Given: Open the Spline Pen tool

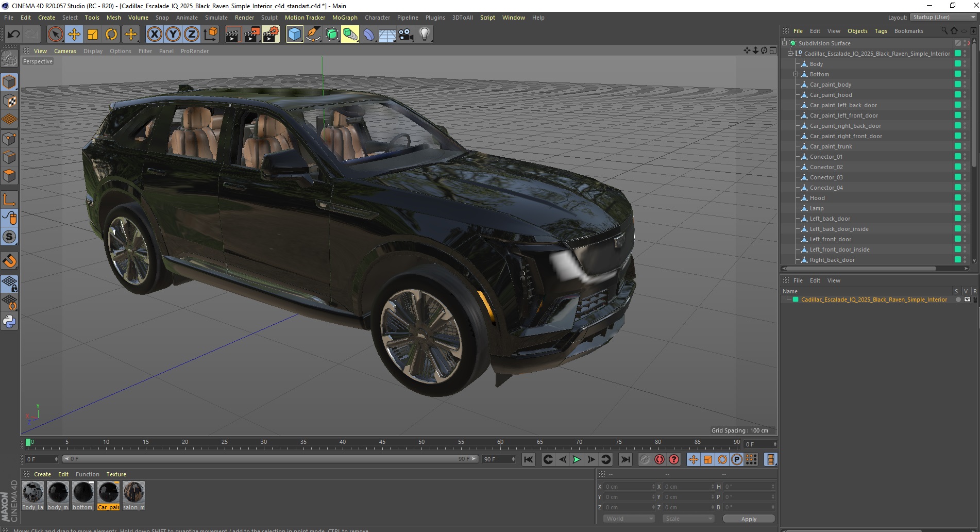Looking at the screenshot, I should pos(313,35).
